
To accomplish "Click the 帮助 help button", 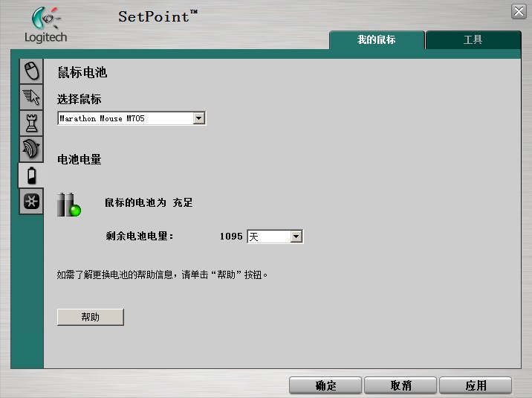I will pos(91,317).
